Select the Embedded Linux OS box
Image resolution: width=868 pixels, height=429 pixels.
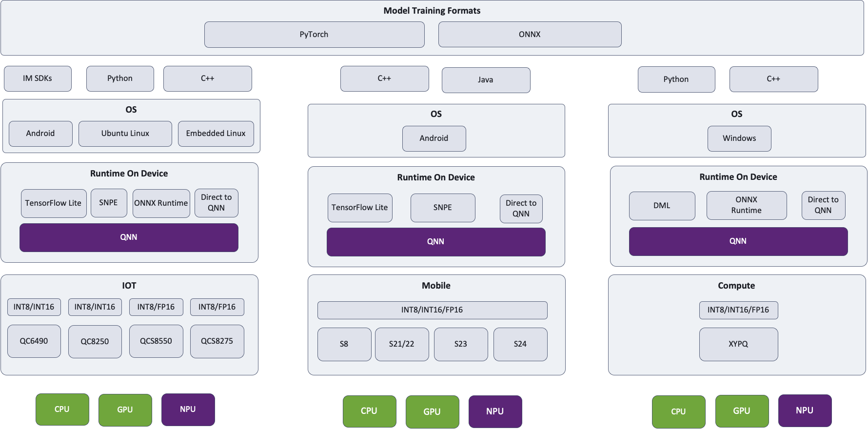click(x=216, y=134)
